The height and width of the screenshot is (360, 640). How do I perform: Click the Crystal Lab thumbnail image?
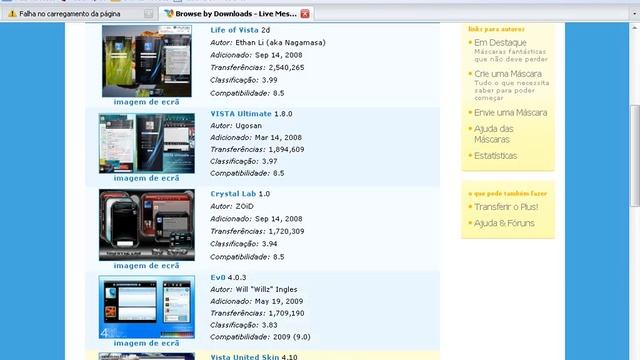pyautogui.click(x=147, y=225)
